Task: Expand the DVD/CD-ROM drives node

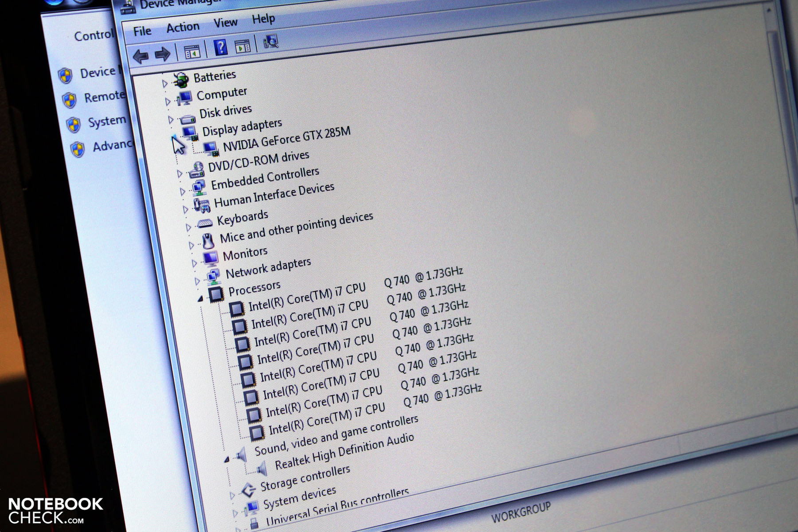Action: point(180,173)
